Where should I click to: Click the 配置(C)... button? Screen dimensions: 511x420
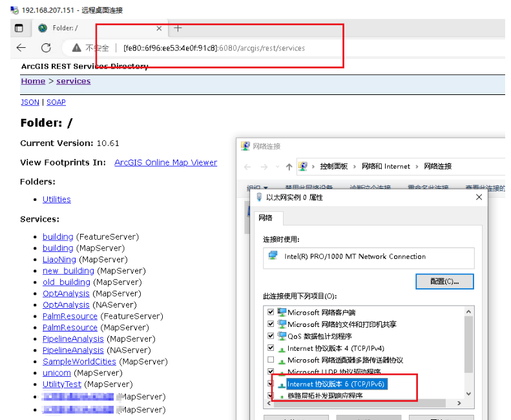(444, 282)
